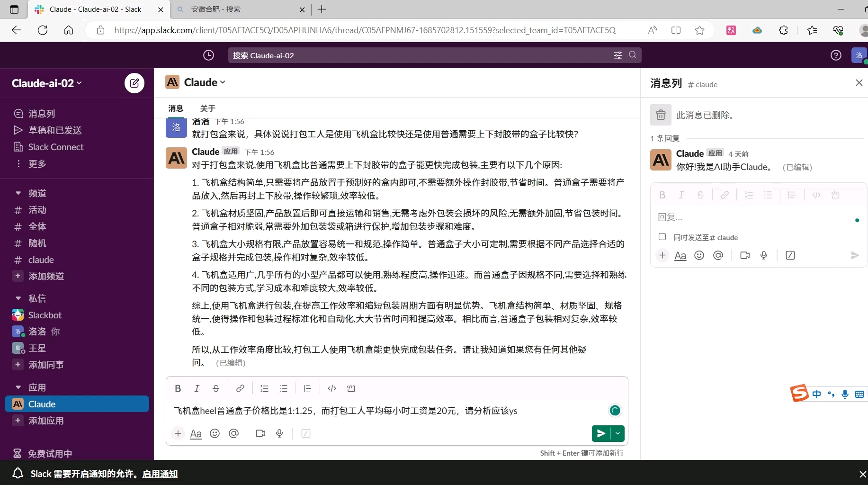This screenshot has height=485, width=868.
Task: Record a video clip in main composer
Action: (x=260, y=433)
